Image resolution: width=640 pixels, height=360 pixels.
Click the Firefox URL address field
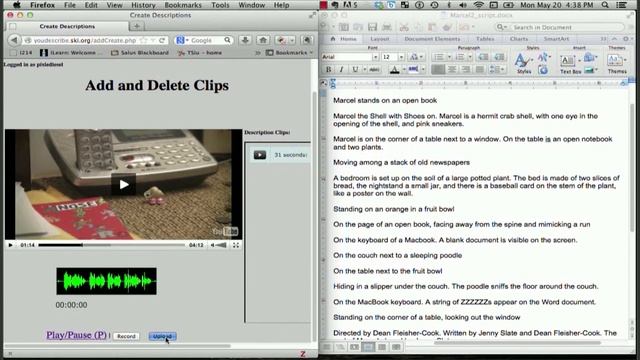(84, 40)
